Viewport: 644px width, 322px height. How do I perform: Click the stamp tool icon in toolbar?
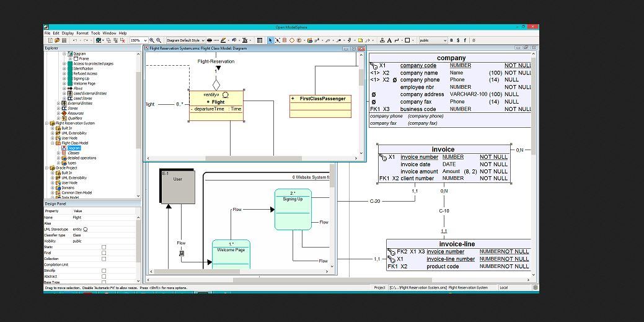pyautogui.click(x=382, y=40)
